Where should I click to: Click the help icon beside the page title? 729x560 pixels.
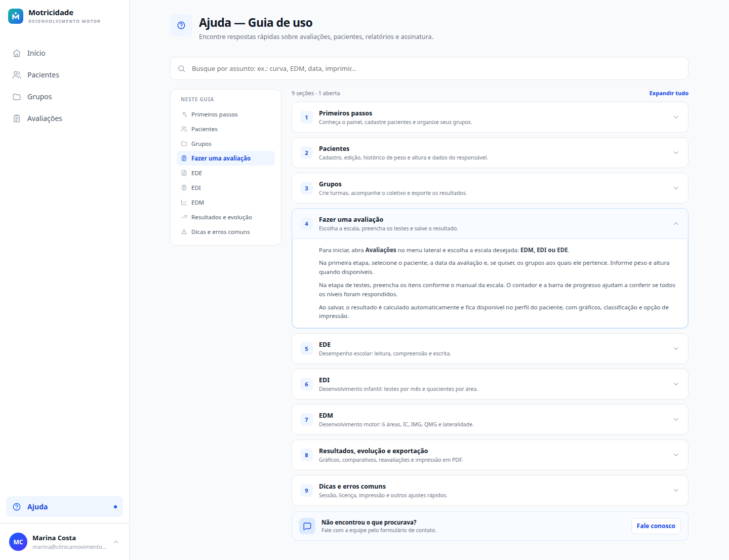(181, 25)
